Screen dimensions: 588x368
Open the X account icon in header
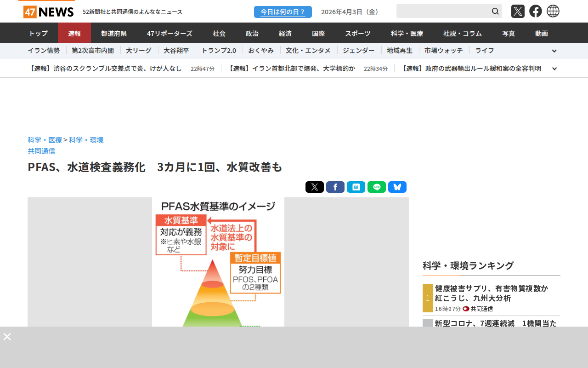point(518,11)
